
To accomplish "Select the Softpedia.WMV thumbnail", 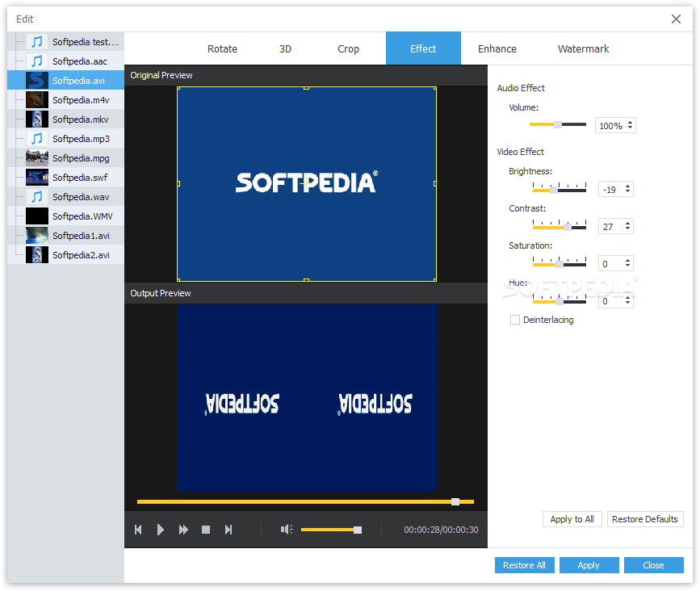I will [x=37, y=216].
